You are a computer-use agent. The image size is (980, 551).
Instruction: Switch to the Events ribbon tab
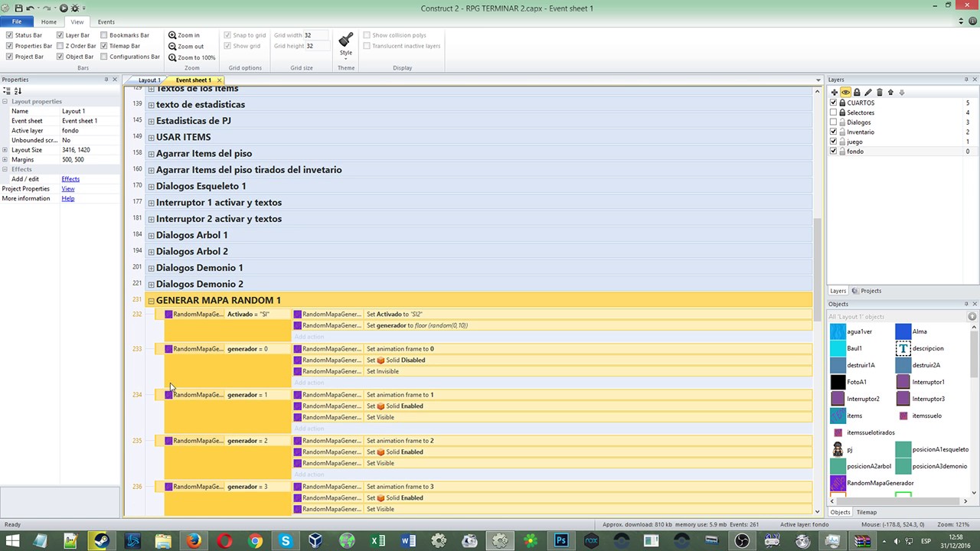pos(106,21)
